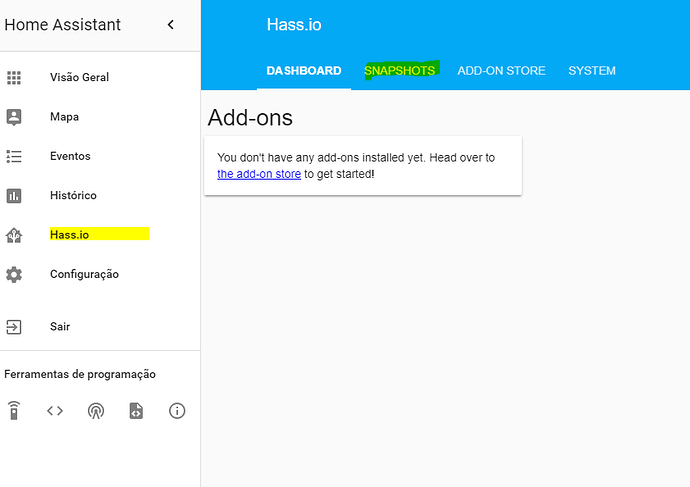The width and height of the screenshot is (690, 487).
Task: Open the Visão Geral menu item
Action: click(x=79, y=77)
